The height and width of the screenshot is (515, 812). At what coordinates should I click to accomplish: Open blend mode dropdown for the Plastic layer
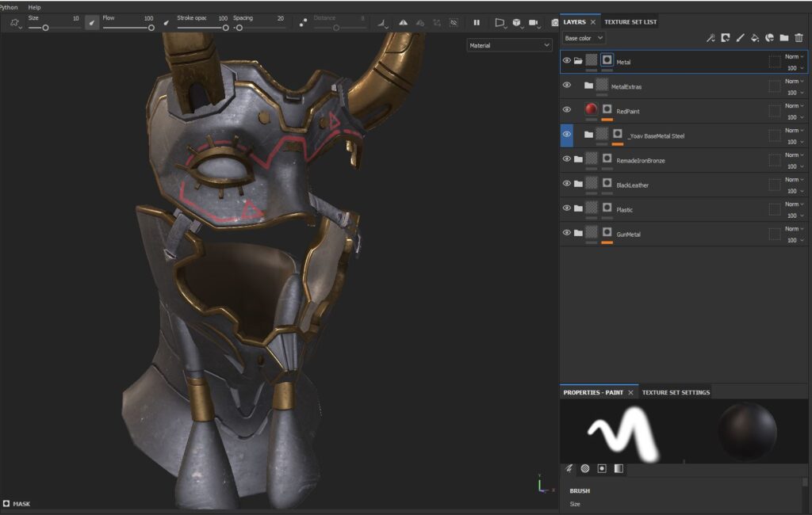tap(793, 204)
